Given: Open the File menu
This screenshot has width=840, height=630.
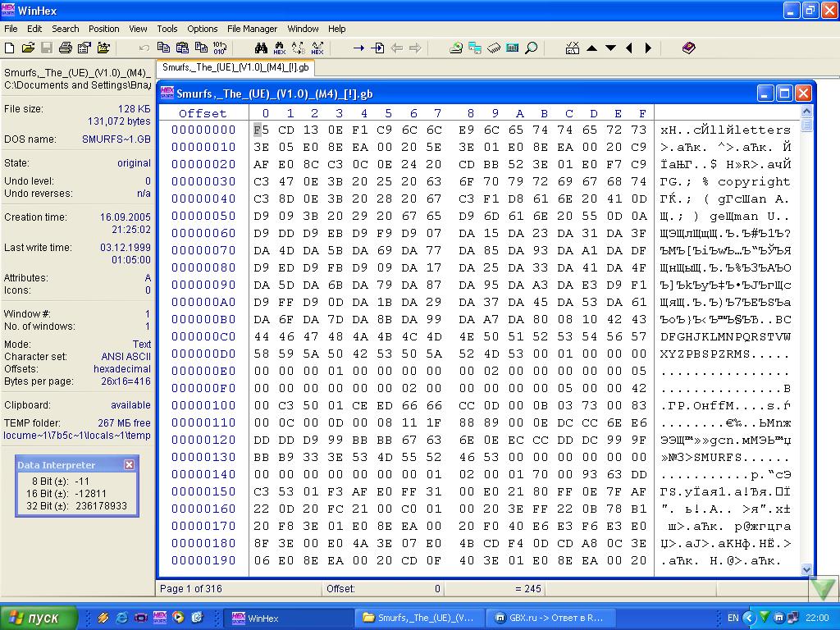Looking at the screenshot, I should [11, 29].
